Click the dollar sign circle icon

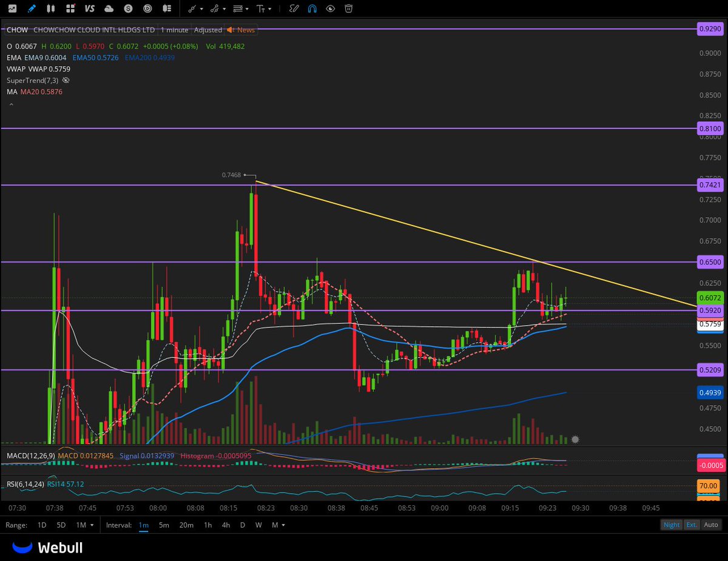129,8
